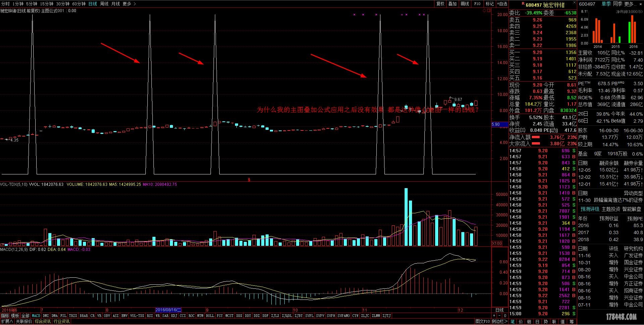Screen dimensions: 644x325
Task: Select the SAR indicator
Action: 165,316
